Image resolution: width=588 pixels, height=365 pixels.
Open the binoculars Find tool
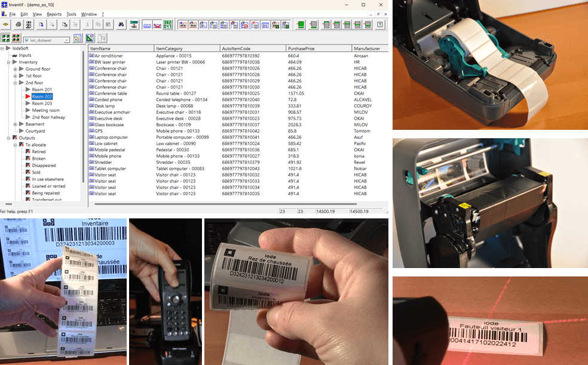pos(120,25)
